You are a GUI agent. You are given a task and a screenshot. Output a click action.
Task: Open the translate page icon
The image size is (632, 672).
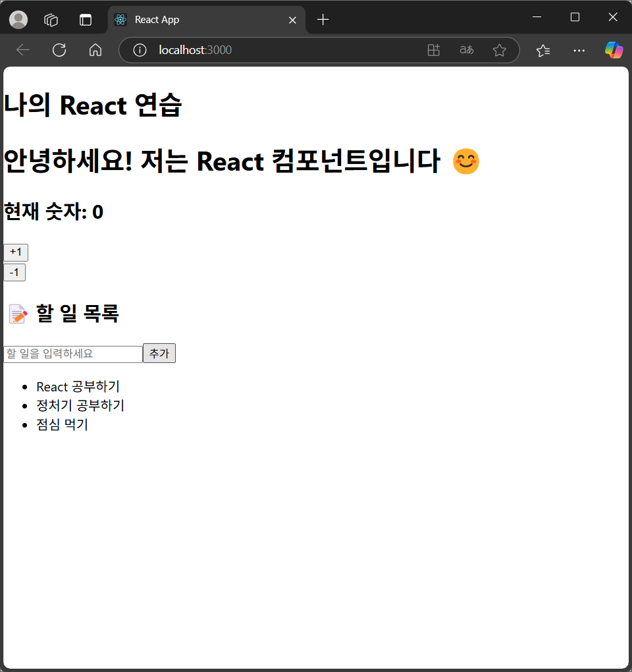(467, 50)
